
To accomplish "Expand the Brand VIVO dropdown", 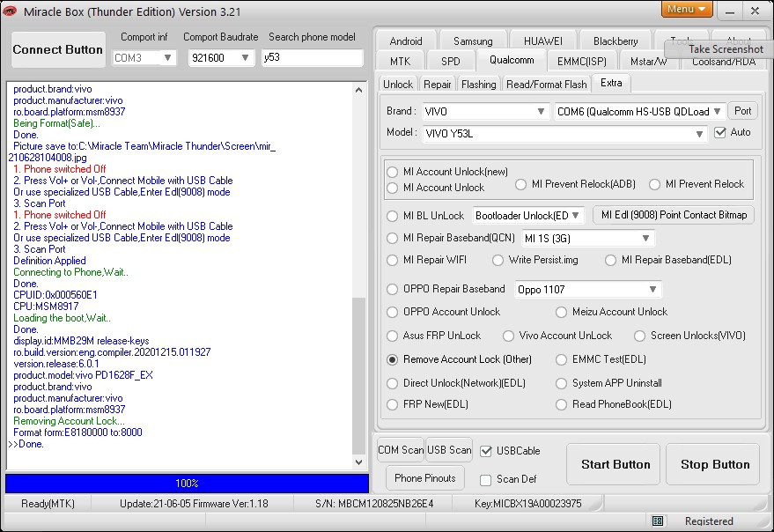I will pos(541,112).
